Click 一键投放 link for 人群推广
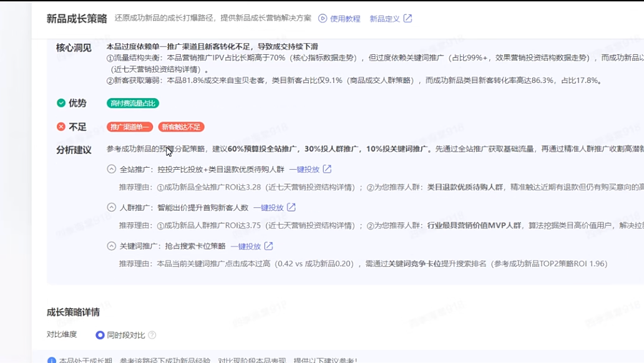 pyautogui.click(x=268, y=208)
